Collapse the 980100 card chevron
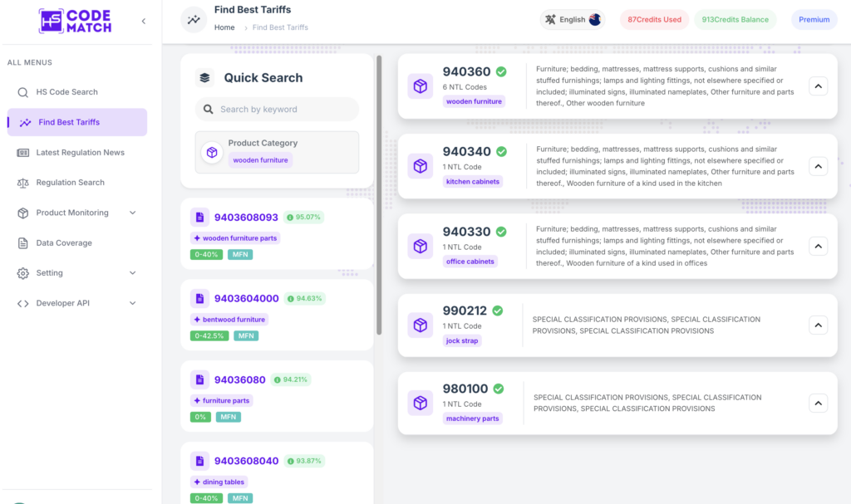 click(x=818, y=403)
